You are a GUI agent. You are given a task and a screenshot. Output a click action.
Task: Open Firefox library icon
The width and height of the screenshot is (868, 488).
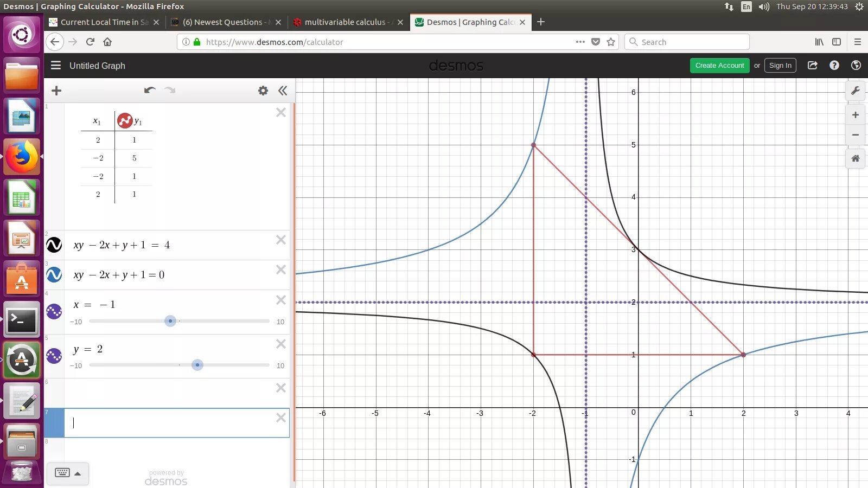[x=819, y=42]
